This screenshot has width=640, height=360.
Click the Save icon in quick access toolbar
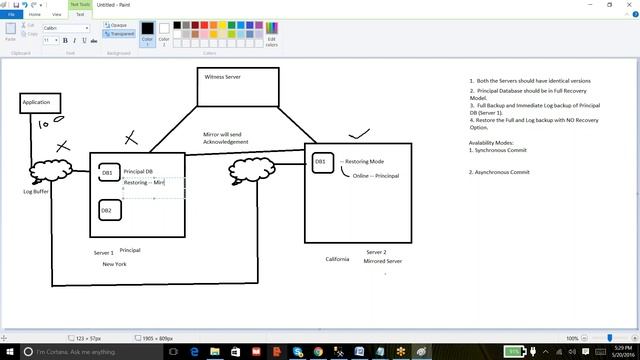[x=16, y=5]
